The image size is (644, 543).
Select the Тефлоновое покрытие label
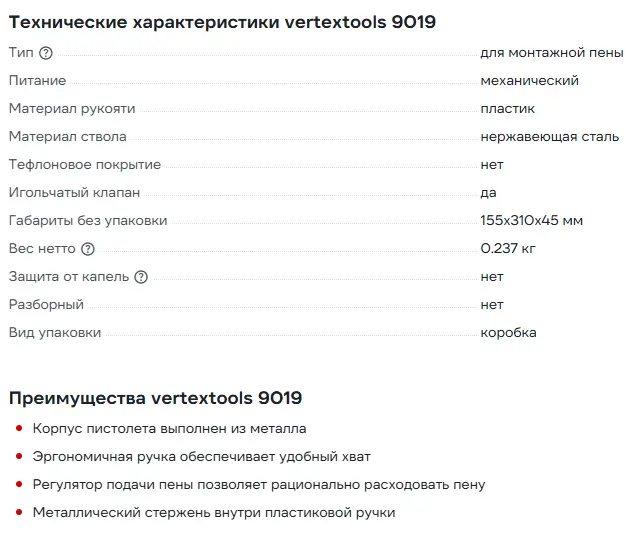coord(85,165)
